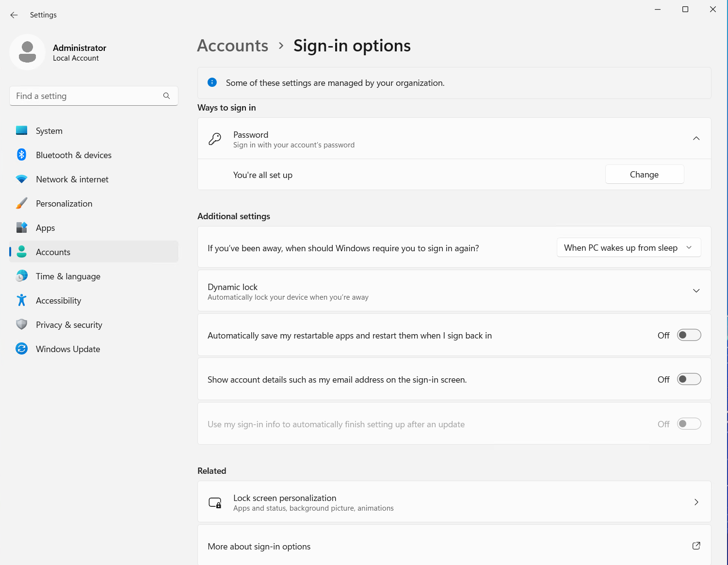Minimize the Settings window
Viewport: 728px width, 565px height.
point(658,9)
